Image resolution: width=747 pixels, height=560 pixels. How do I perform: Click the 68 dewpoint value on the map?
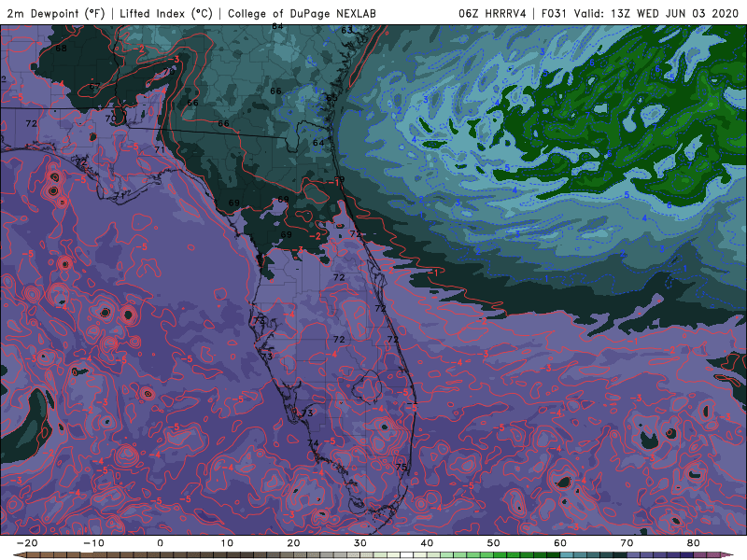(61, 49)
